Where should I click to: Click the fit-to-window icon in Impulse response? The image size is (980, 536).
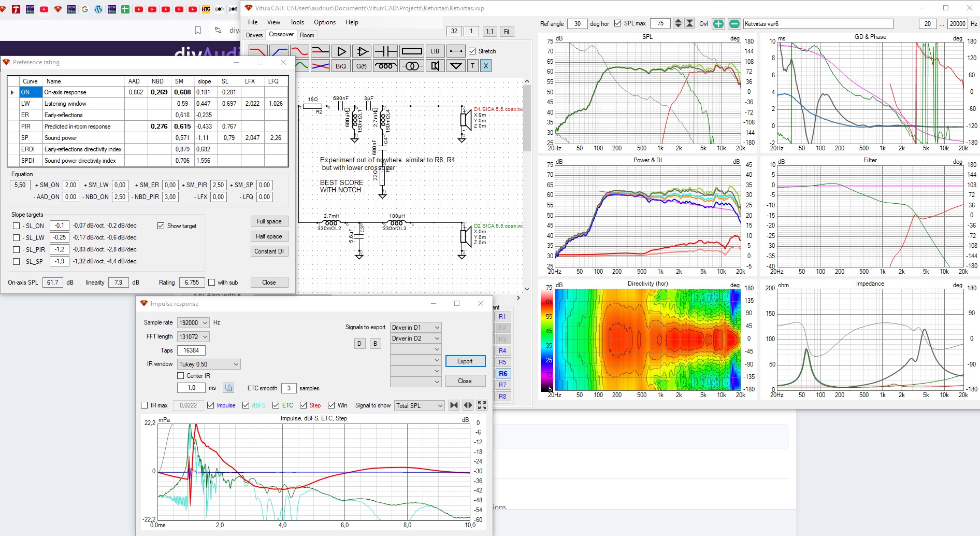(482, 405)
